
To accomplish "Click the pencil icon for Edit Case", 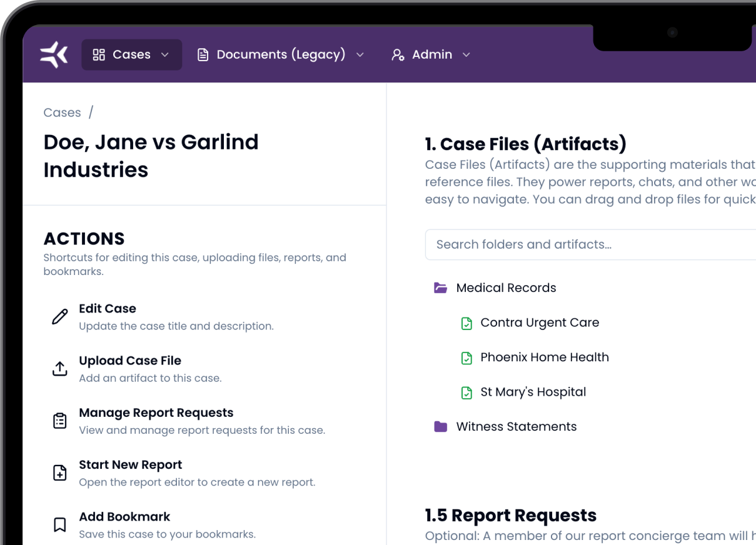I will click(59, 317).
